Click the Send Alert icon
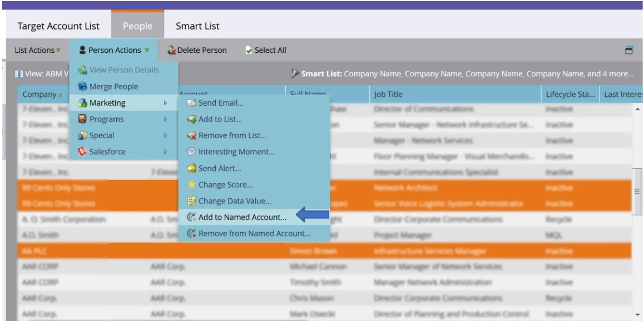The image size is (644, 323). (x=191, y=168)
